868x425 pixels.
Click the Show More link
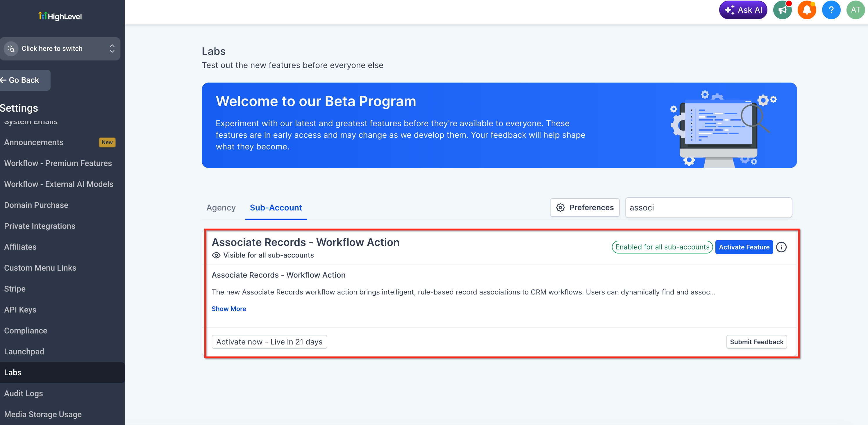(x=229, y=309)
